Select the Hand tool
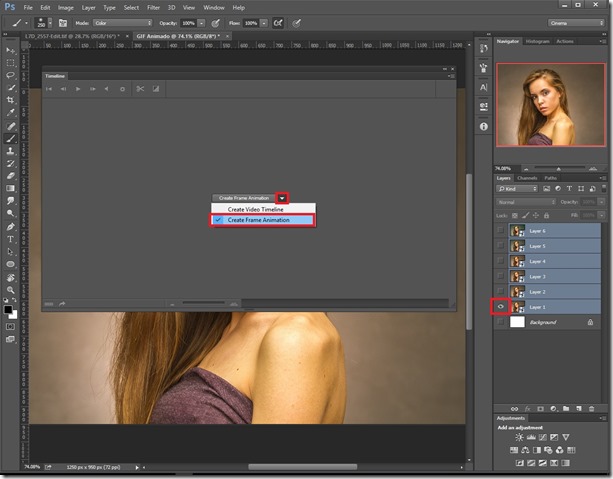The image size is (613, 479). [x=10, y=277]
